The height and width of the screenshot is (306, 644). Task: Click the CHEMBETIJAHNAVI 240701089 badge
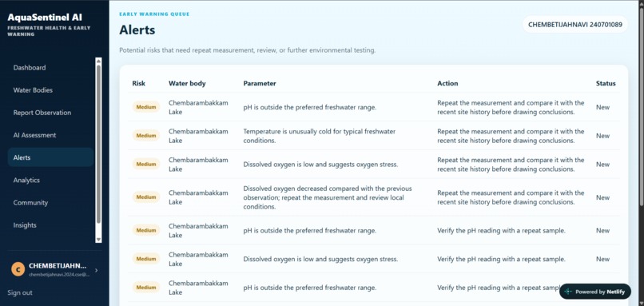click(575, 24)
